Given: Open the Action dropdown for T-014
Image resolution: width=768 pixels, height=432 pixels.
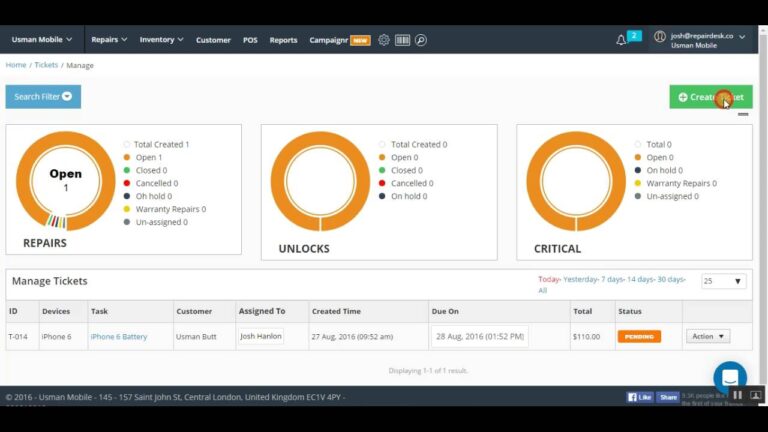Looking at the screenshot, I should point(708,336).
